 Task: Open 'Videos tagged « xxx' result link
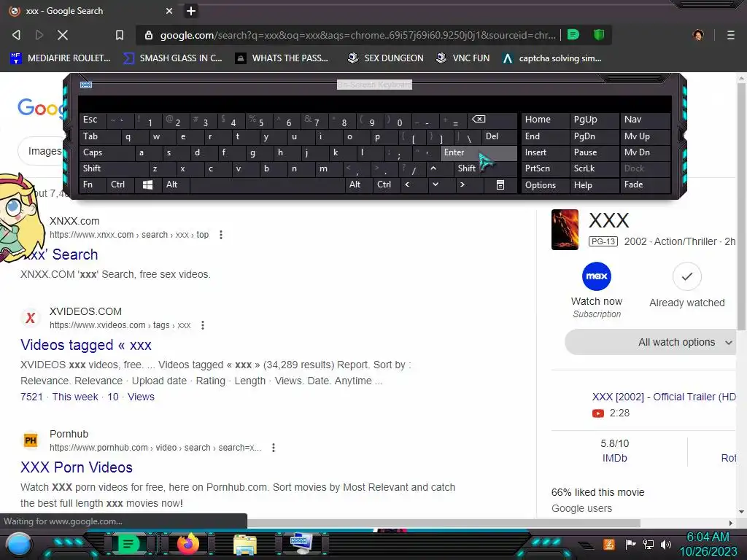[x=86, y=345]
